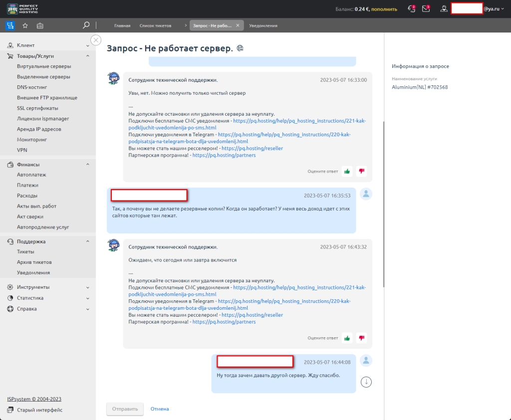Open Мониторинг menu item
Viewport: 511px width, 420px height.
click(32, 140)
